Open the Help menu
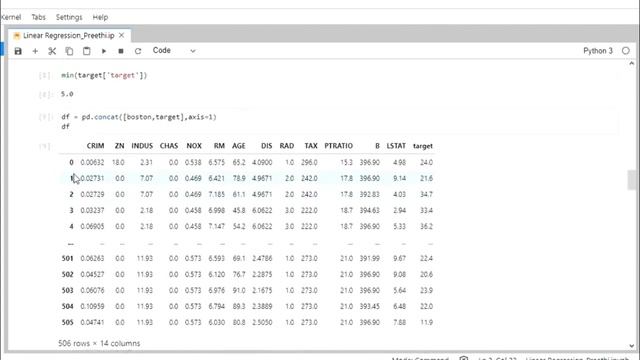Image resolution: width=640 pixels, height=360 pixels. 100,17
